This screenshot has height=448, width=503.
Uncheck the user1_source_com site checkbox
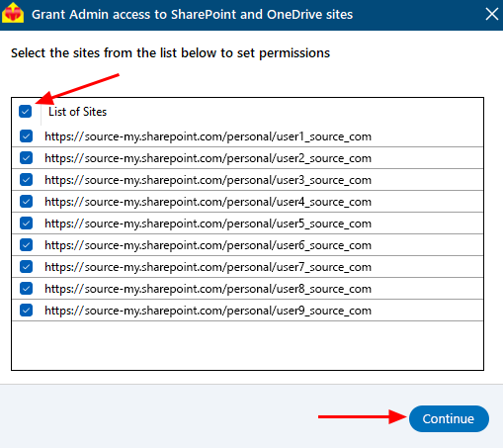point(26,136)
